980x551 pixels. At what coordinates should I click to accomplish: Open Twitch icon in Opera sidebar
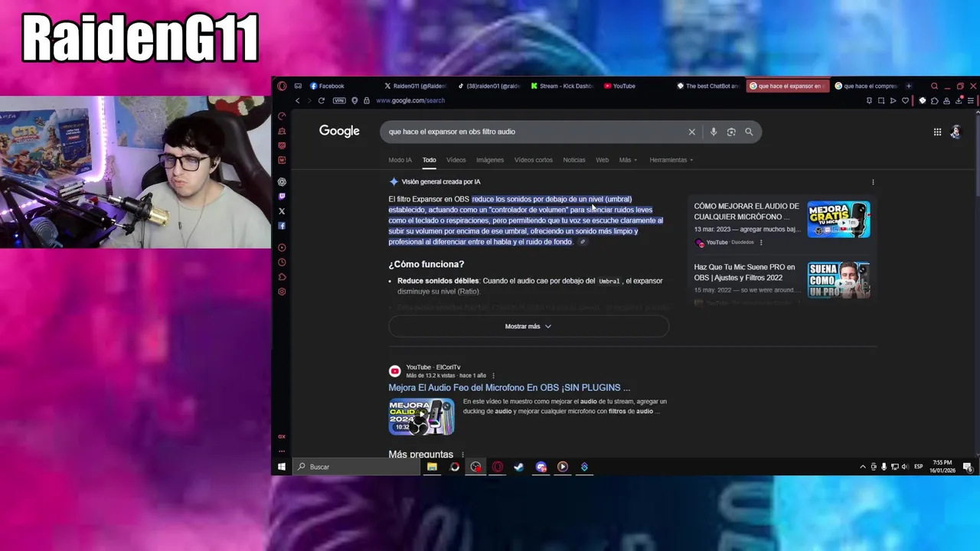[x=282, y=197]
